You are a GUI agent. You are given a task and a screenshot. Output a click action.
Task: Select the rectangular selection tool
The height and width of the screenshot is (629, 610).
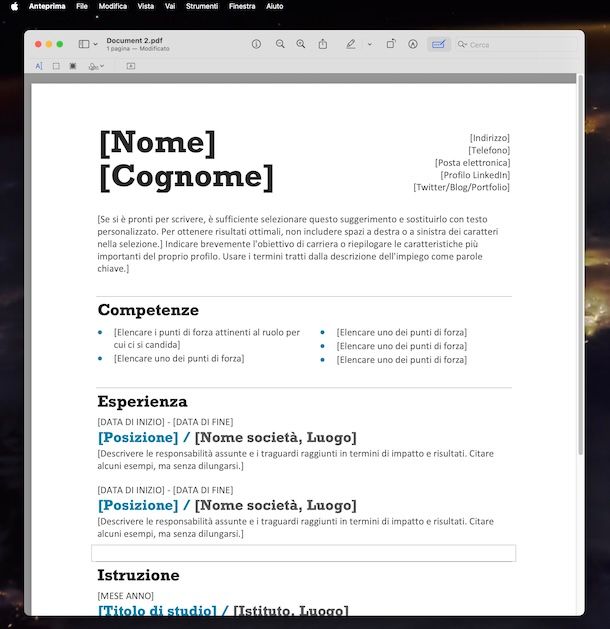coord(56,66)
